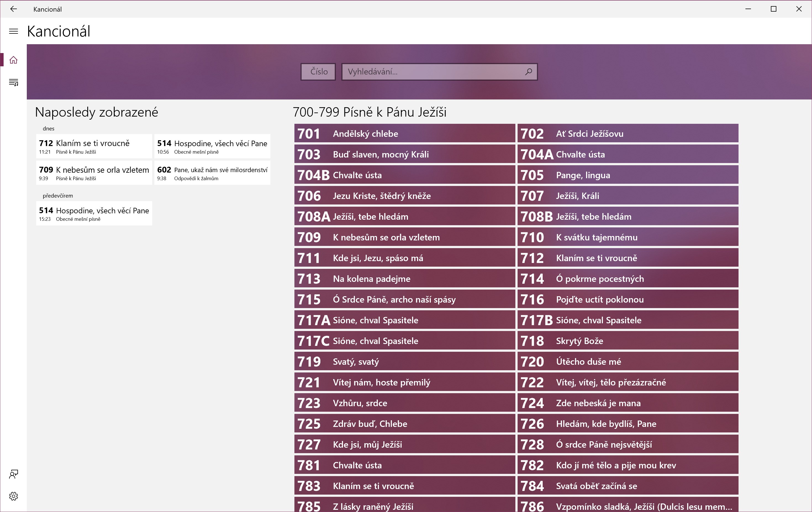Select song 720 Útěcho duše mé
812x512 pixels.
point(628,362)
